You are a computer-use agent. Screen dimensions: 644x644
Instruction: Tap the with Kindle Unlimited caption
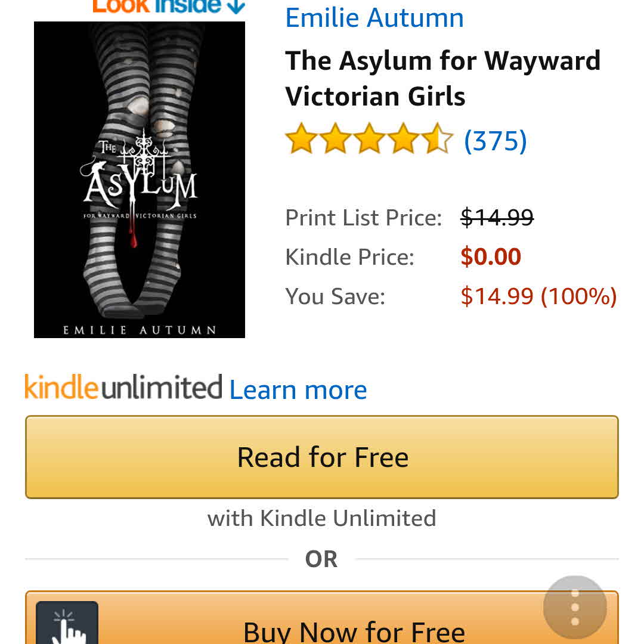coord(322,518)
